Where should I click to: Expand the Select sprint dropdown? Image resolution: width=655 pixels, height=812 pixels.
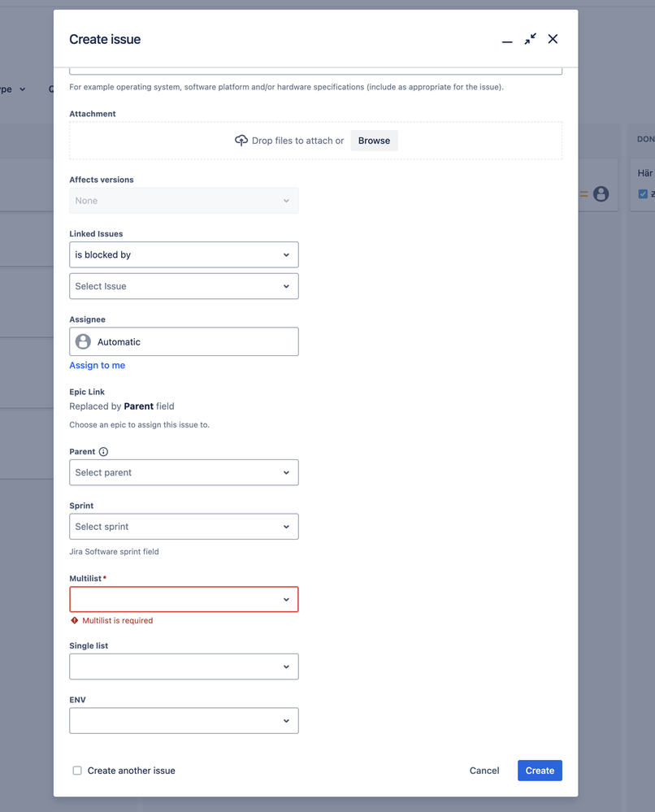point(184,527)
